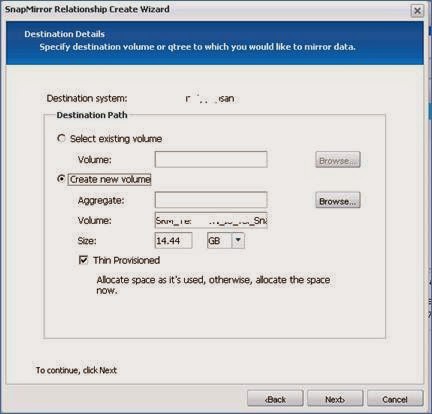The height and width of the screenshot is (414, 432).
Task: Click the 'Aggregate:' label
Action: pyautogui.click(x=101, y=201)
